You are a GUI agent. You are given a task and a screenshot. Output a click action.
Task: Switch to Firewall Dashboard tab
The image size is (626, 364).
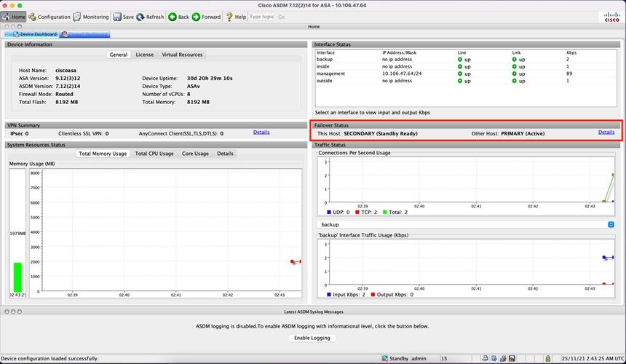coord(84,34)
